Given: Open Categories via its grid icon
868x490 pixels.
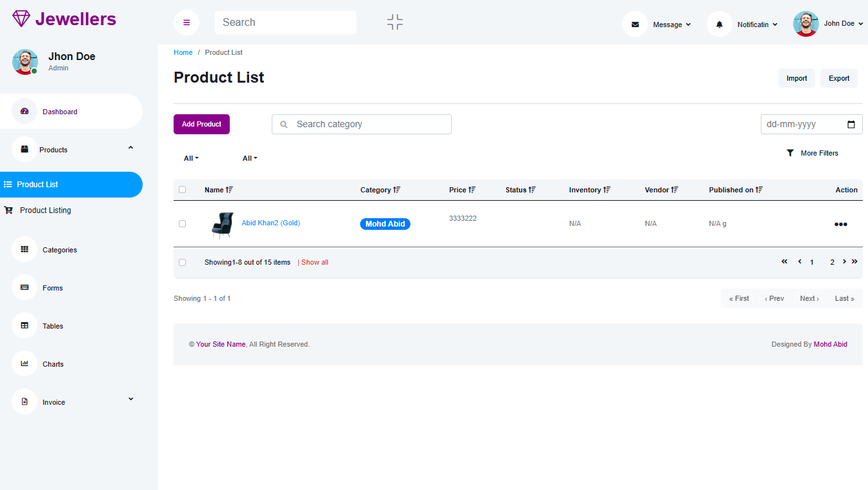Looking at the screenshot, I should (x=25, y=250).
